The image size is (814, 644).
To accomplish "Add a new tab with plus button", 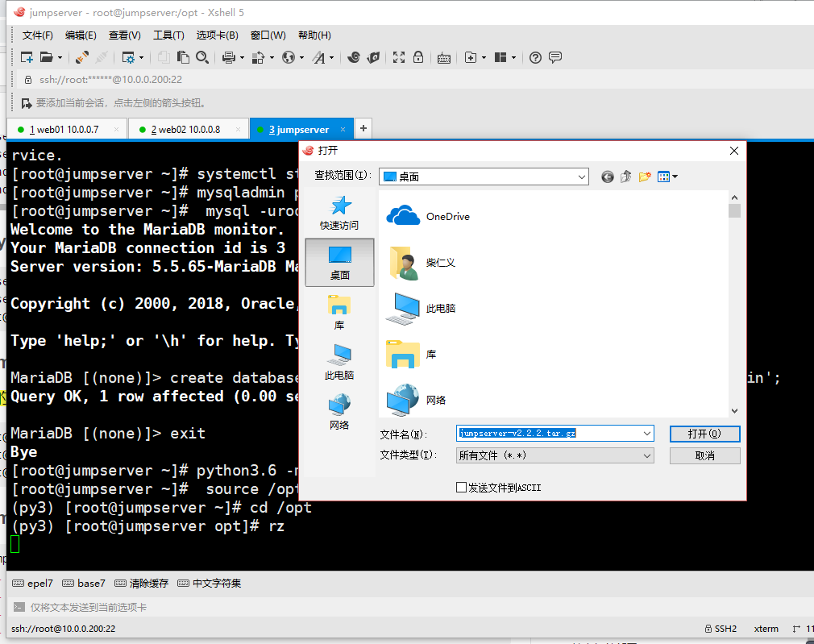I will (363, 128).
